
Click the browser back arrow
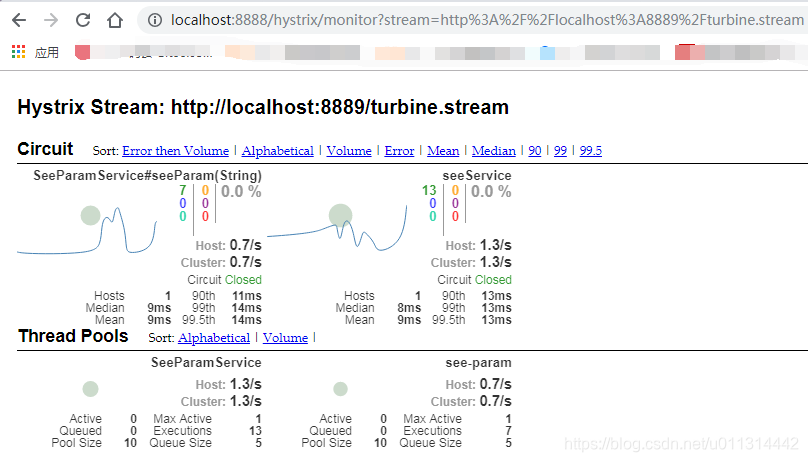point(19,20)
